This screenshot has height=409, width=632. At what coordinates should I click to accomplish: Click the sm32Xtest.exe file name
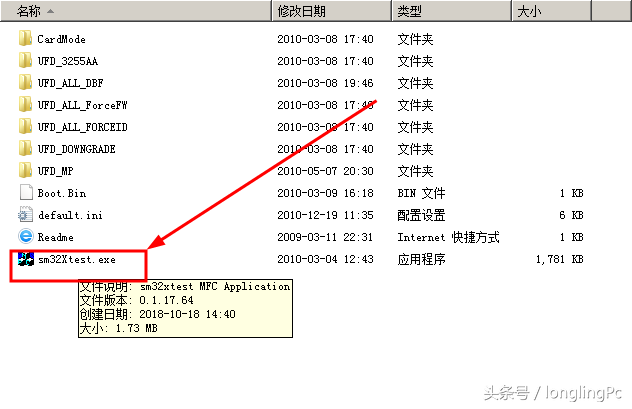click(x=77, y=260)
